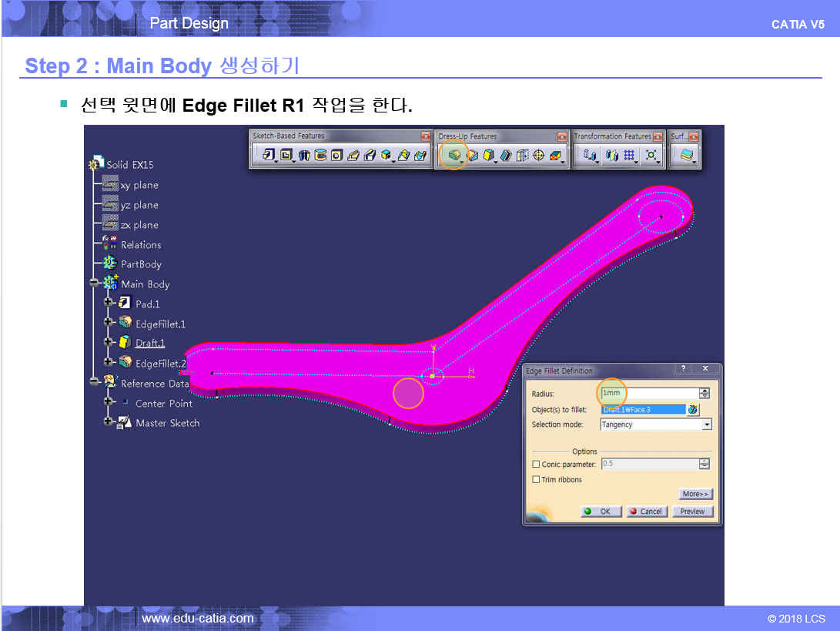Select the Removed Multi-sections Solid icon
This screenshot has width=840, height=631.
click(420, 156)
